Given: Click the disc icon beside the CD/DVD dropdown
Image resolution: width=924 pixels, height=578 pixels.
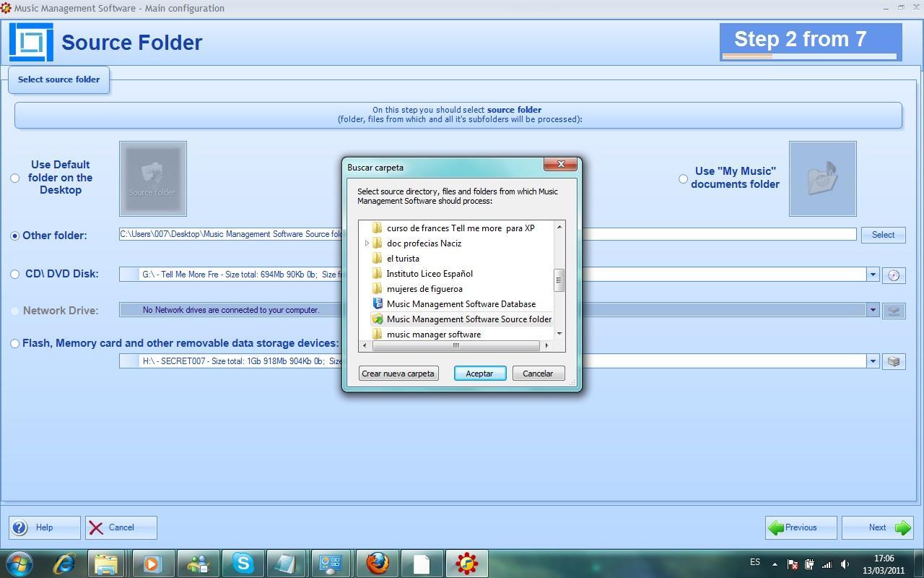Looking at the screenshot, I should tap(894, 275).
